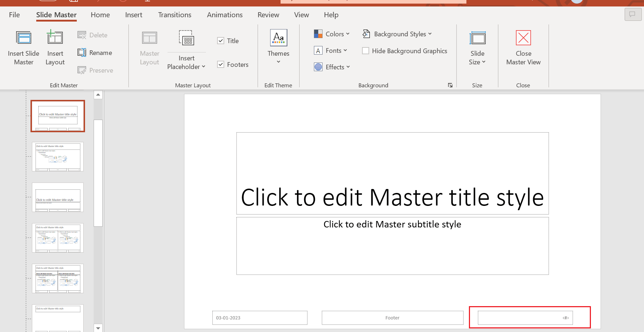The width and height of the screenshot is (644, 332).
Task: Click the Footer placeholder
Action: [392, 318]
